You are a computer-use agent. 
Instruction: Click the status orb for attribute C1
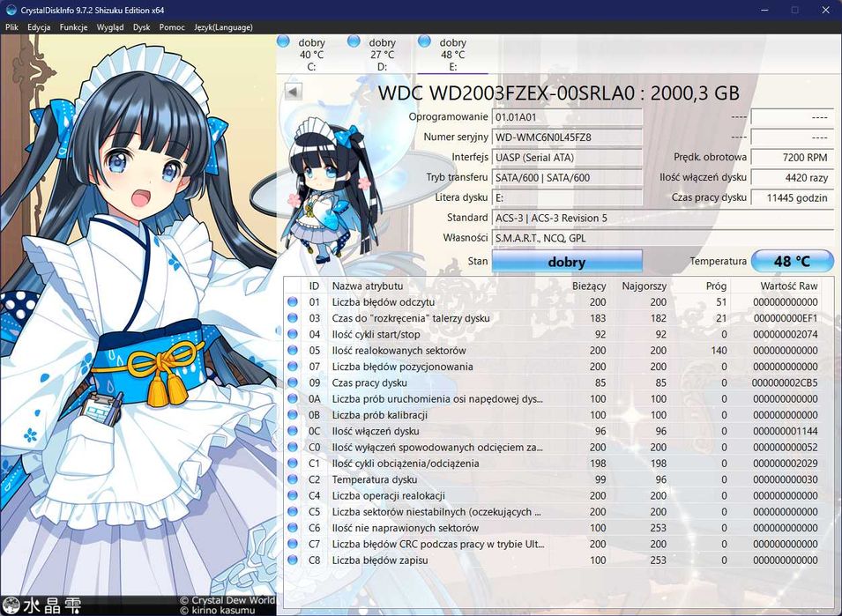[x=293, y=463]
